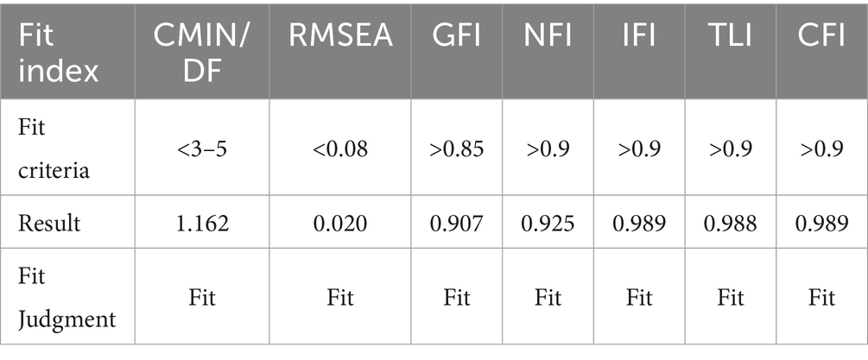Click the "Result" row label
The width and height of the screenshot is (868, 360).
48,224
